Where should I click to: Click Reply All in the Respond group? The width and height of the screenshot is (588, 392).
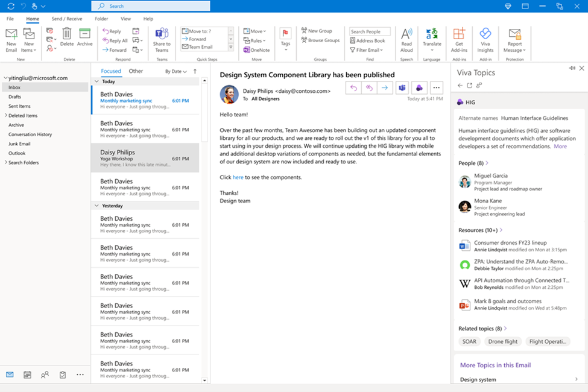(x=115, y=40)
